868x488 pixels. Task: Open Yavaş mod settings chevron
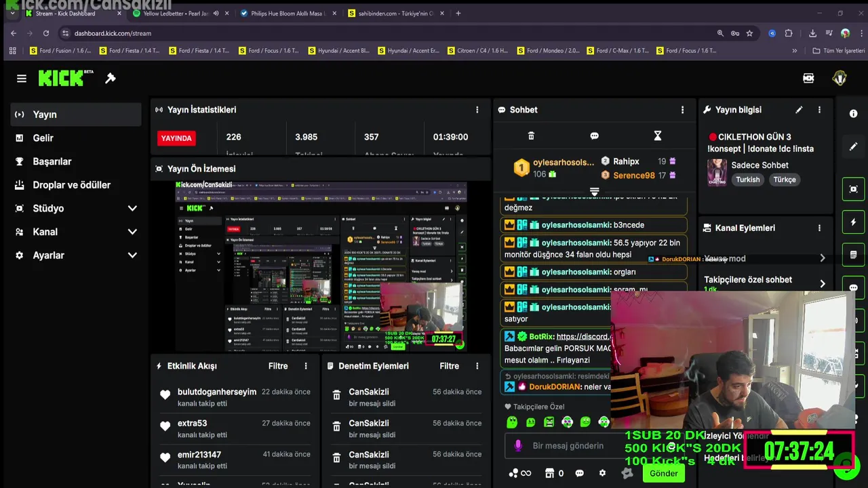coord(822,258)
